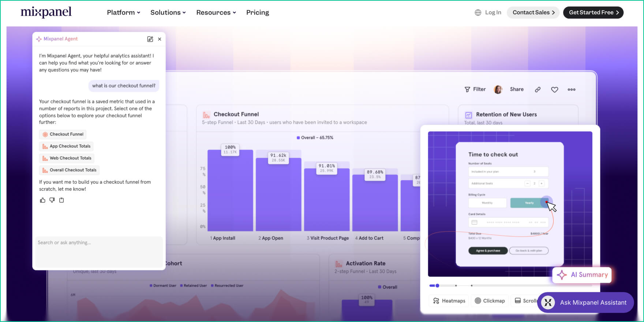Screen dimensions: 644x322
Task: Click the Mixpanel Assistant X icon
Action: tap(548, 303)
